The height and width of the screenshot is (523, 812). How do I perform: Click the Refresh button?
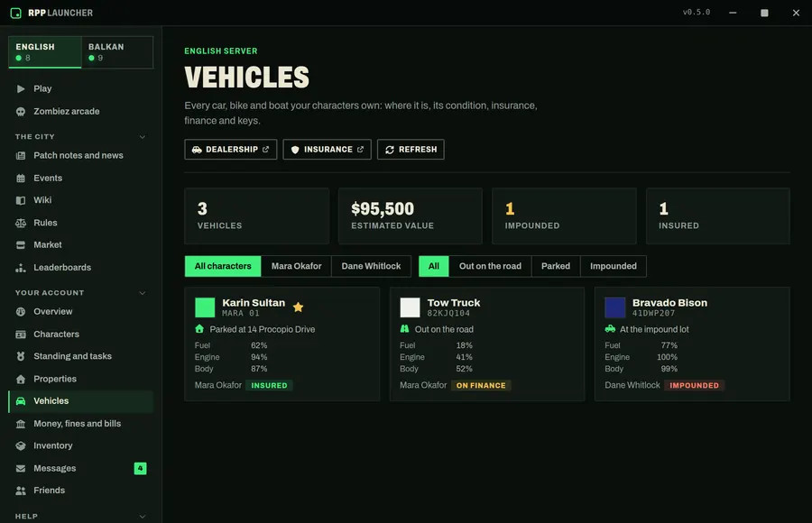[411, 149]
